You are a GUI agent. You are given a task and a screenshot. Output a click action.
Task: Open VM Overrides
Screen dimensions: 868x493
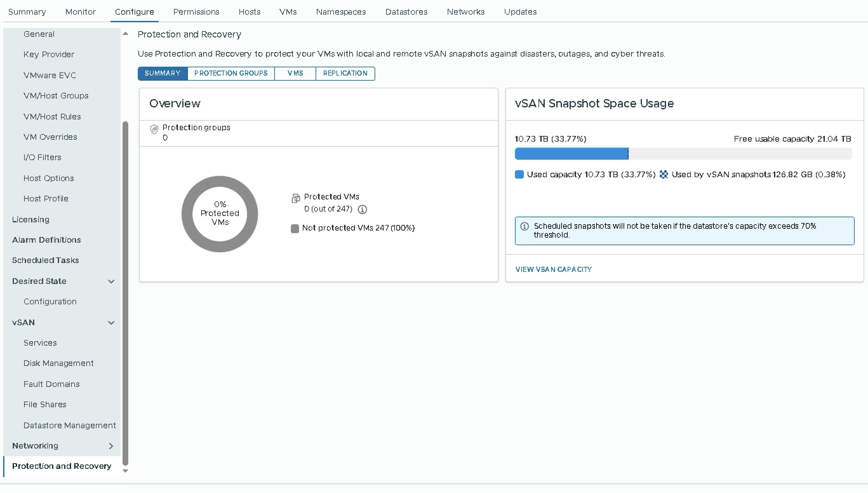tap(50, 137)
